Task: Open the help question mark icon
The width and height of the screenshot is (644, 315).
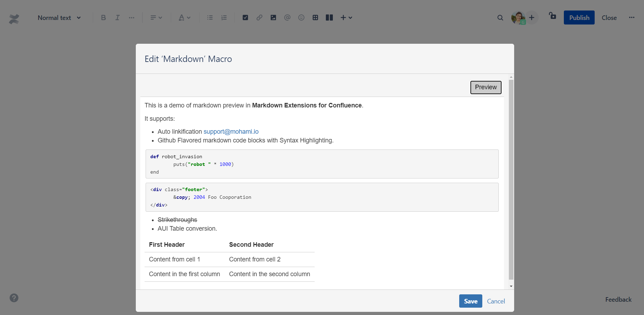Action: click(x=14, y=298)
